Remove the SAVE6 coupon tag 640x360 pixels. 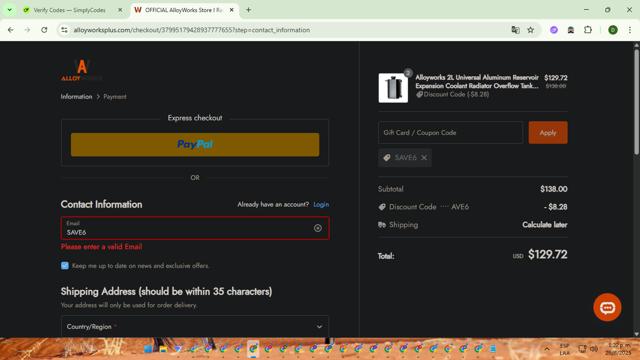[x=424, y=158]
